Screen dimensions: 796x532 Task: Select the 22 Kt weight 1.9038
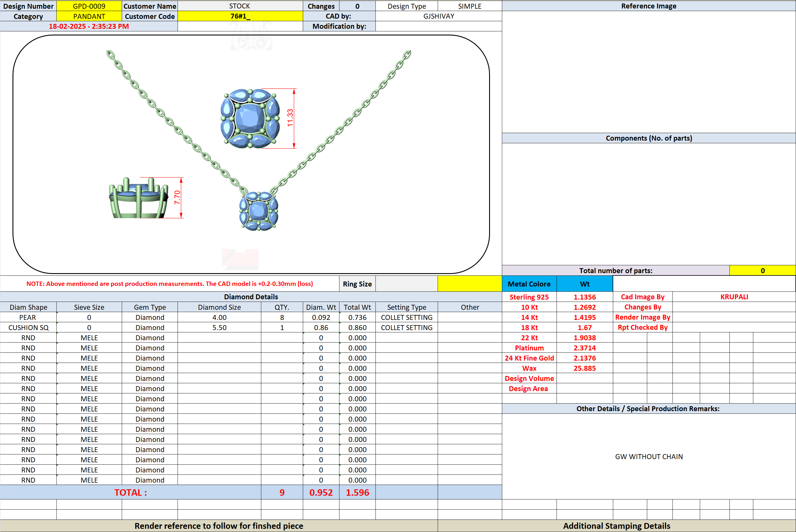click(x=585, y=338)
